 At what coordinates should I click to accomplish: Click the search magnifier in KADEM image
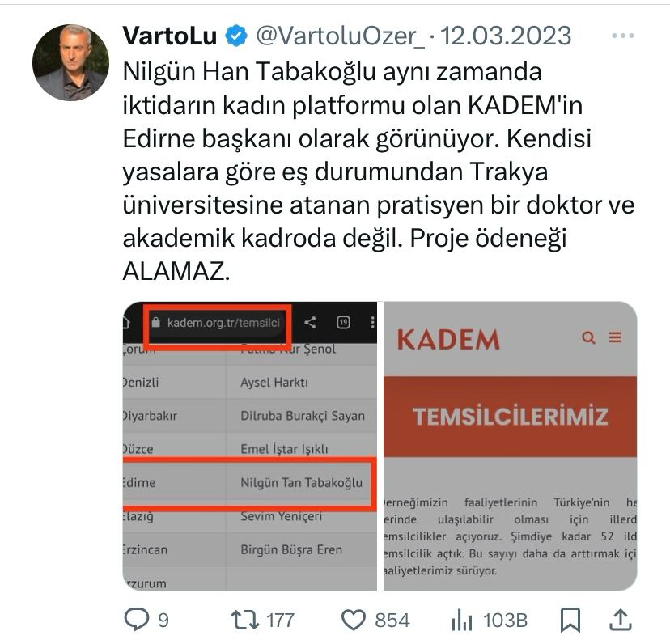click(x=588, y=337)
